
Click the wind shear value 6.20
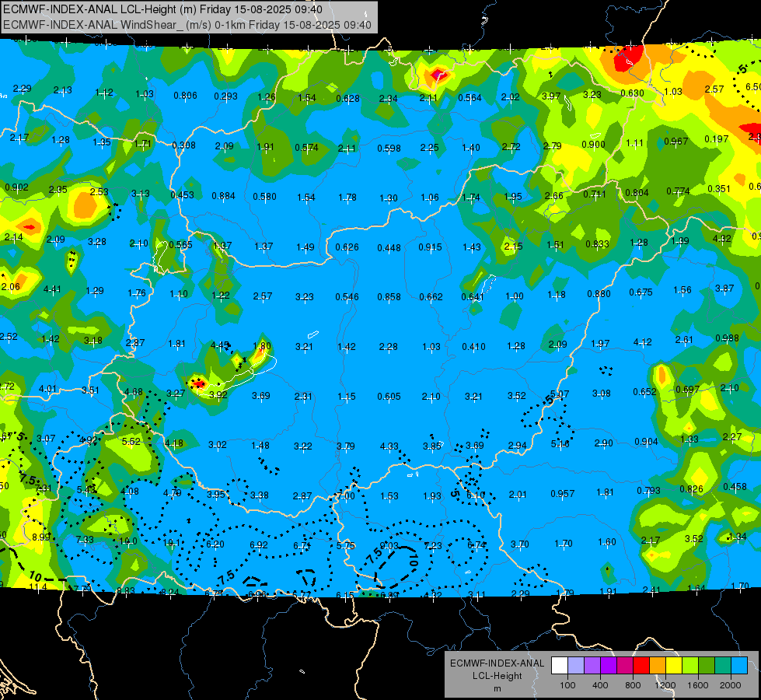pyautogui.click(x=215, y=544)
